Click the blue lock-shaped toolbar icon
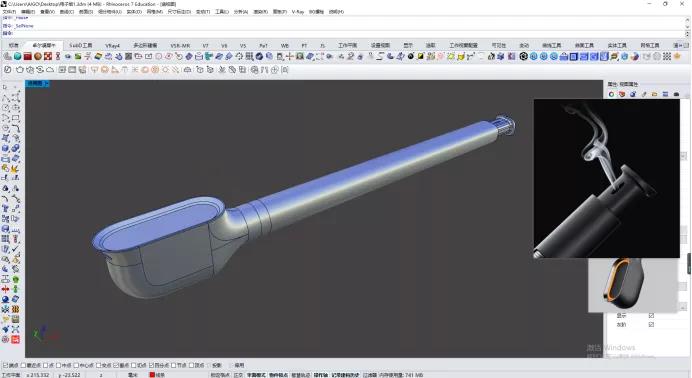The width and height of the screenshot is (692, 378). [x=564, y=56]
